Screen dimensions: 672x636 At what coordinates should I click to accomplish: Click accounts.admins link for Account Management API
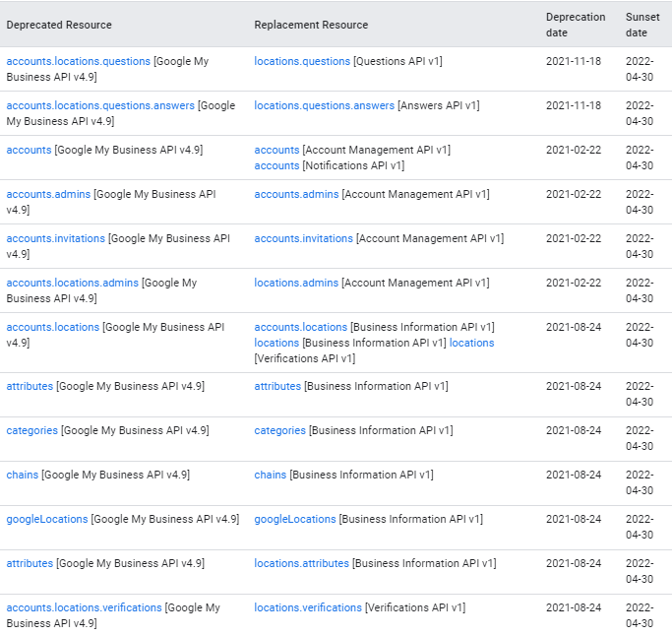[x=296, y=194]
